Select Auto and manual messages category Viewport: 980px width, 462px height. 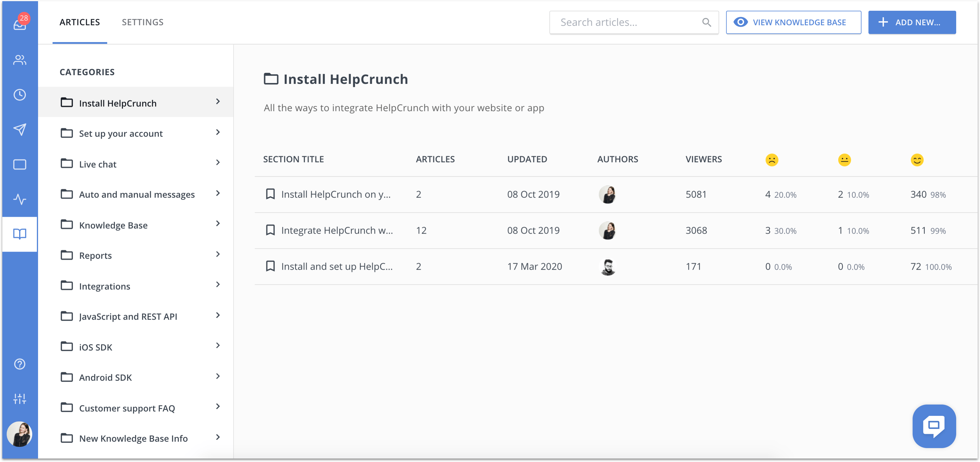point(136,194)
